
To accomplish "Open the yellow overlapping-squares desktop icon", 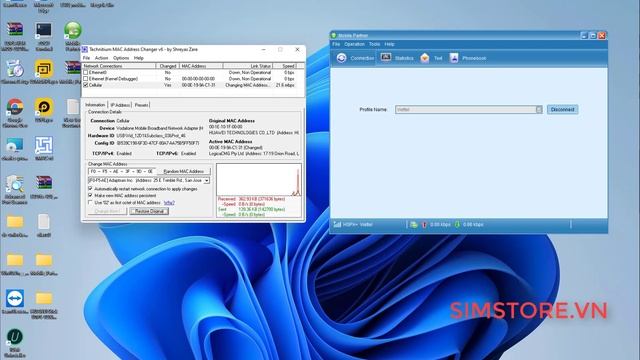I will tap(44, 69).
